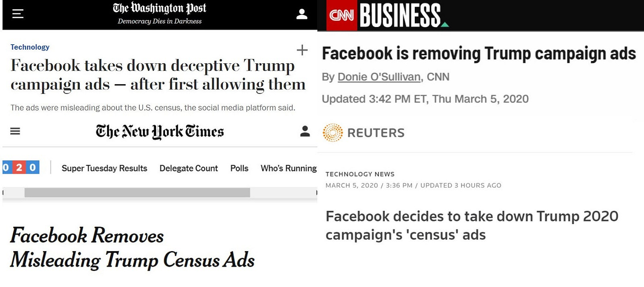Select the Delegate Count tab
The height and width of the screenshot is (287, 644).
click(189, 168)
